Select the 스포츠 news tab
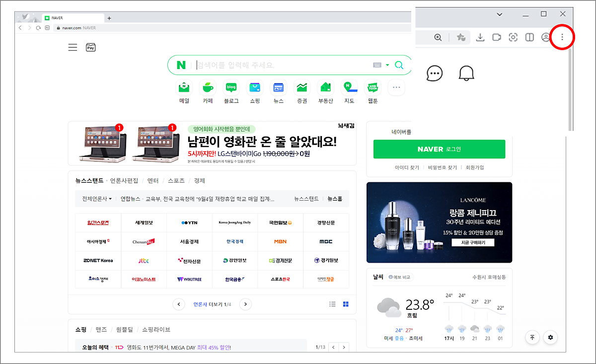The width and height of the screenshot is (596, 364). pos(176,181)
